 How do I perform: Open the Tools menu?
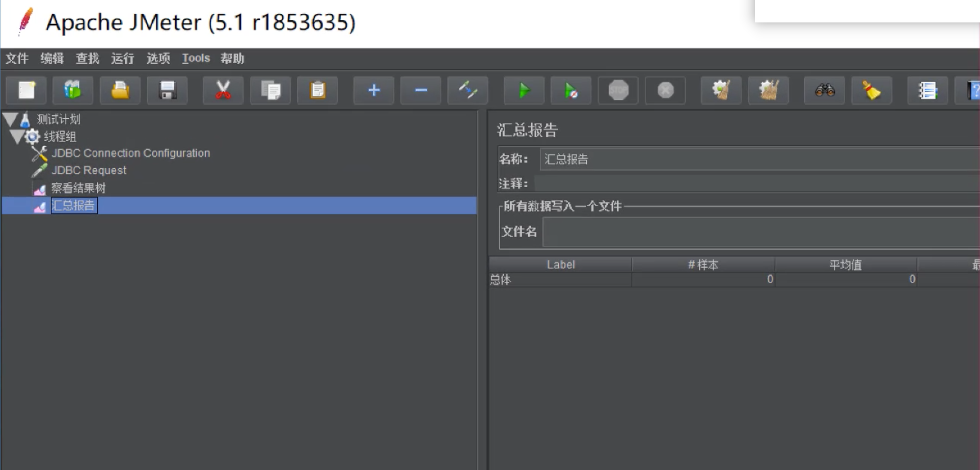(x=196, y=59)
